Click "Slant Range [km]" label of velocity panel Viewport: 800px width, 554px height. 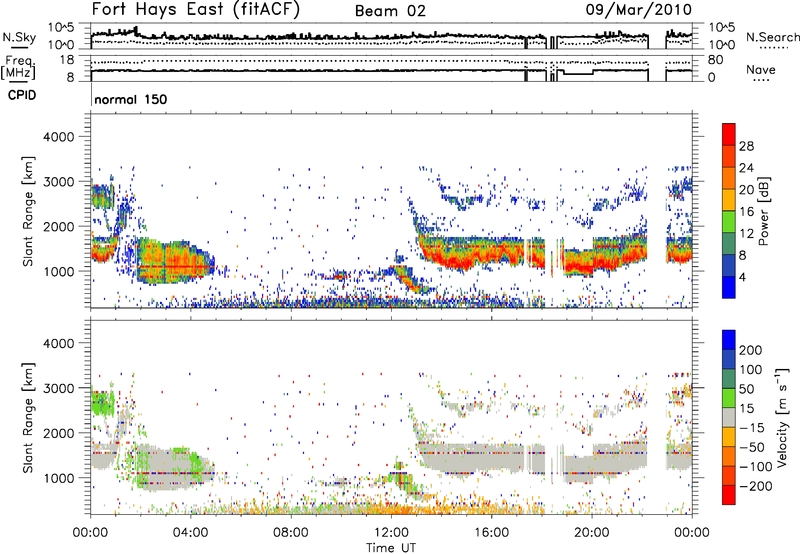pos(28,418)
